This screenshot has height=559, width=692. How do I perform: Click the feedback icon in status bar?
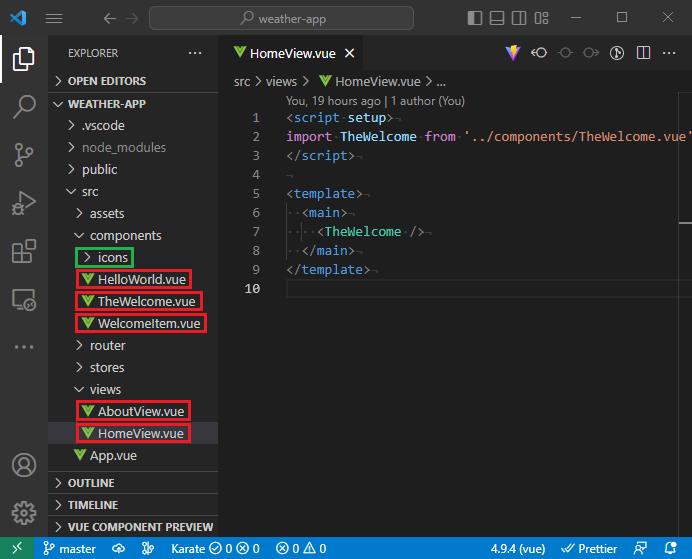pos(640,548)
